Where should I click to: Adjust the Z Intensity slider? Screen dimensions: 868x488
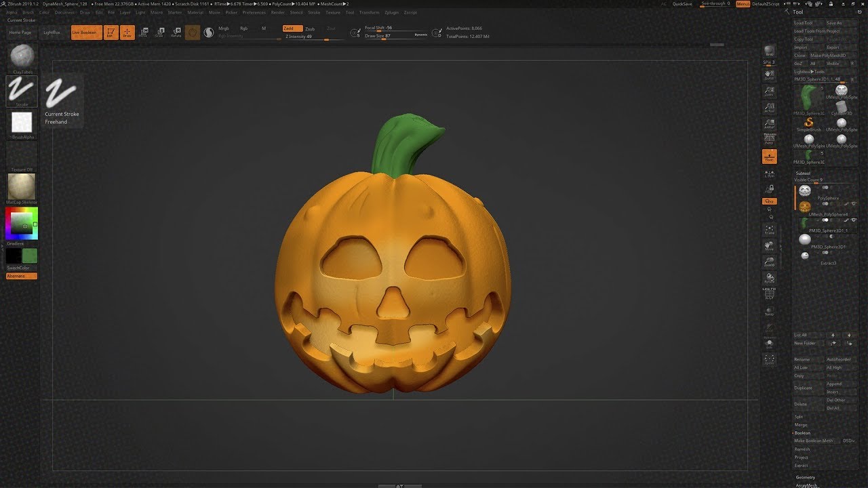pos(316,37)
